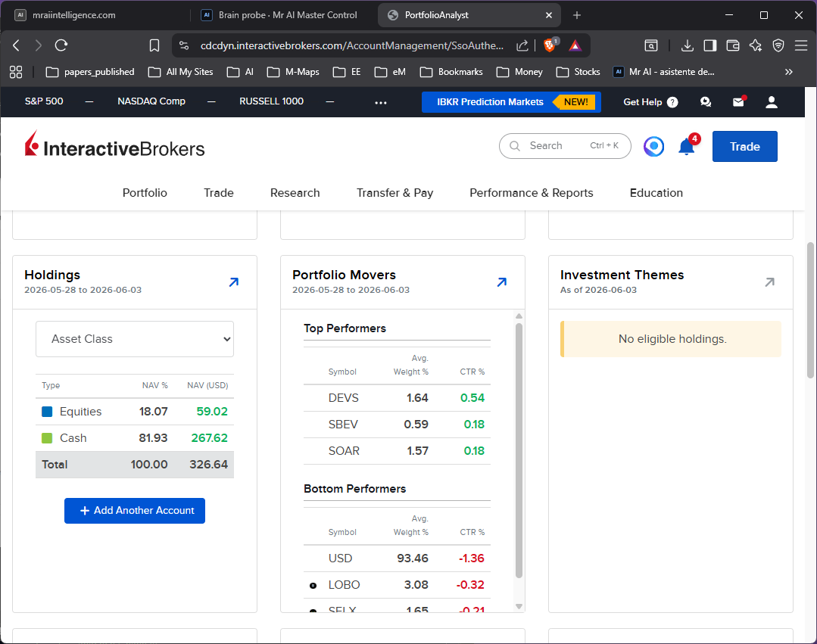Open site information icon in address bar
The width and height of the screenshot is (817, 644).
coord(184,45)
